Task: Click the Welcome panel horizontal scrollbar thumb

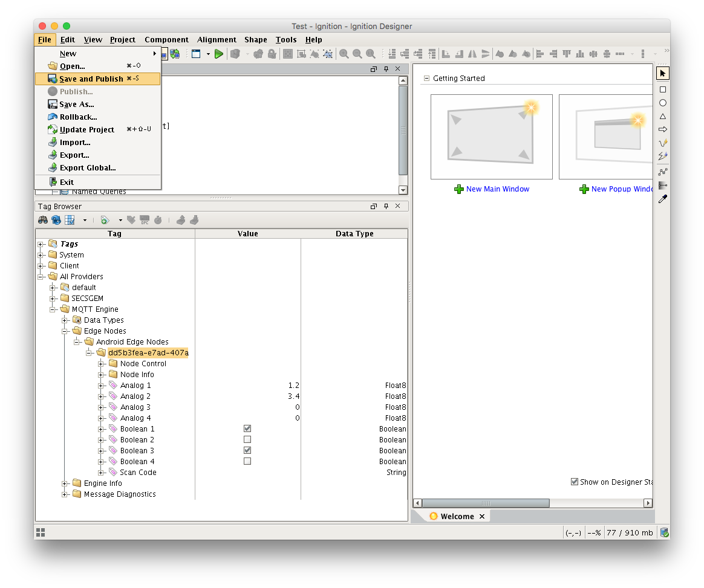Action: (x=486, y=503)
